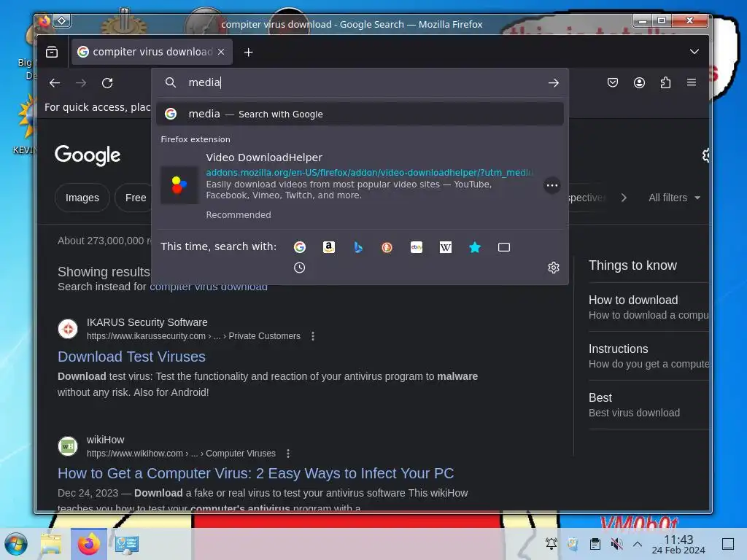747x560 pixels.
Task: Open Video DownloadHelper suggestion title
Action: (264, 157)
